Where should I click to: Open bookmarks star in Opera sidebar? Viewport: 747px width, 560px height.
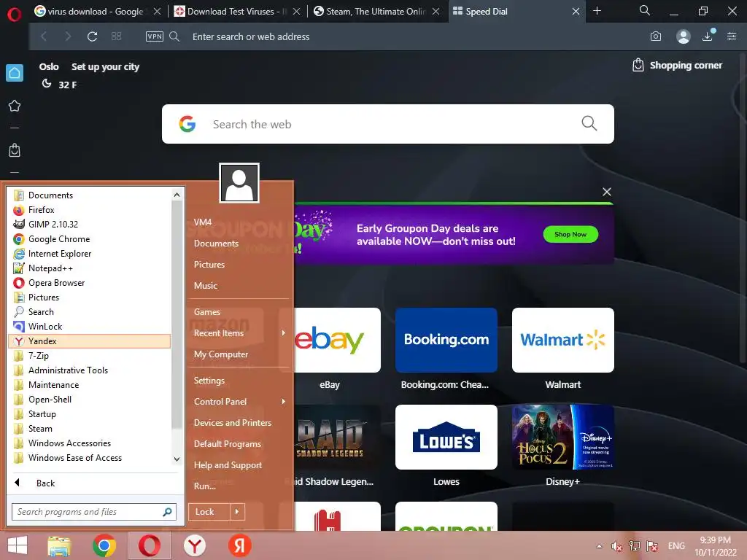pyautogui.click(x=15, y=106)
